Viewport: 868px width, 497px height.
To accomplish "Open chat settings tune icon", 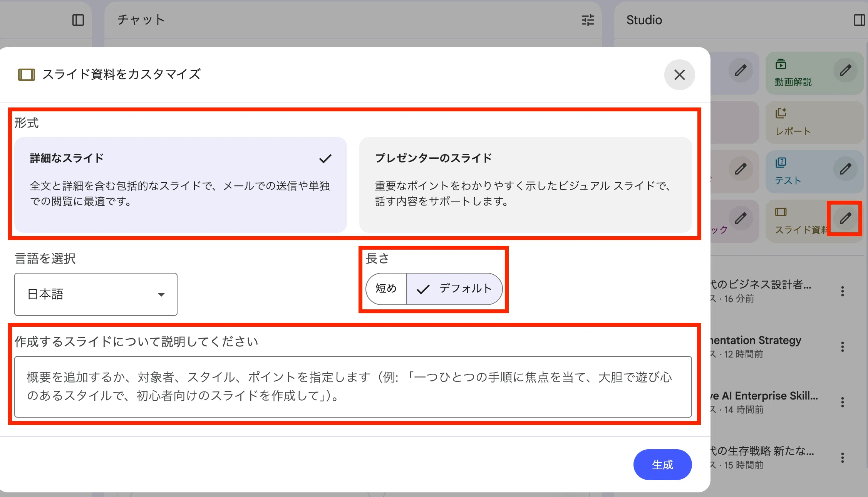I will pos(588,20).
